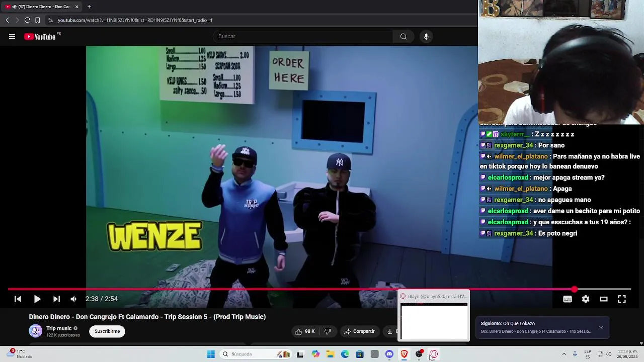
Task: Open Task View from taskbar
Action: point(300,354)
